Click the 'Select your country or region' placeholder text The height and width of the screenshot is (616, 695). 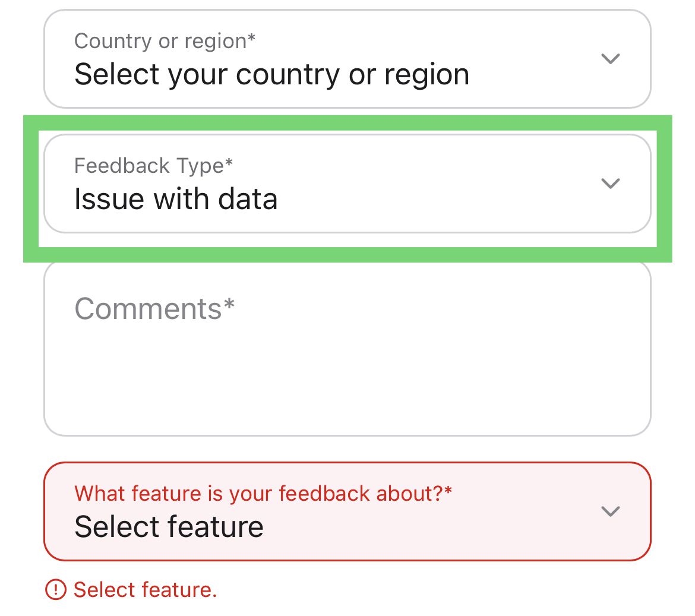271,74
